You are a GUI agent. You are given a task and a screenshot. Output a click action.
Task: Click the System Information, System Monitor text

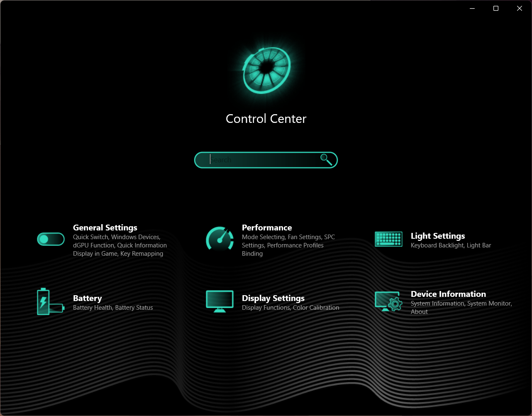(x=461, y=308)
